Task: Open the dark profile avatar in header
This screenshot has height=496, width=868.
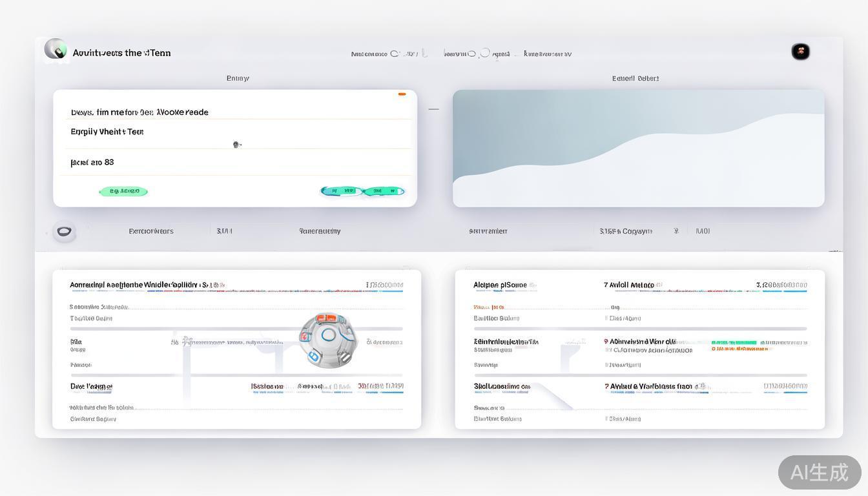Action: tap(800, 52)
